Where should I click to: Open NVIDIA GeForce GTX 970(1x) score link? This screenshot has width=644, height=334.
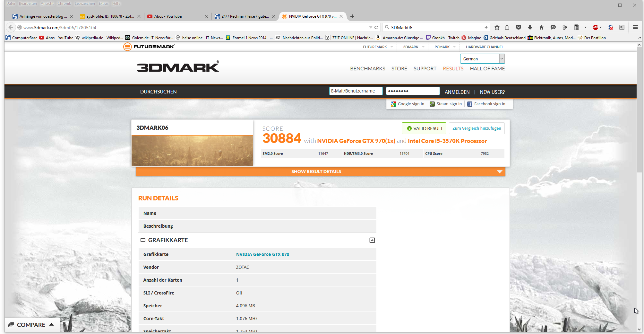pyautogui.click(x=356, y=141)
